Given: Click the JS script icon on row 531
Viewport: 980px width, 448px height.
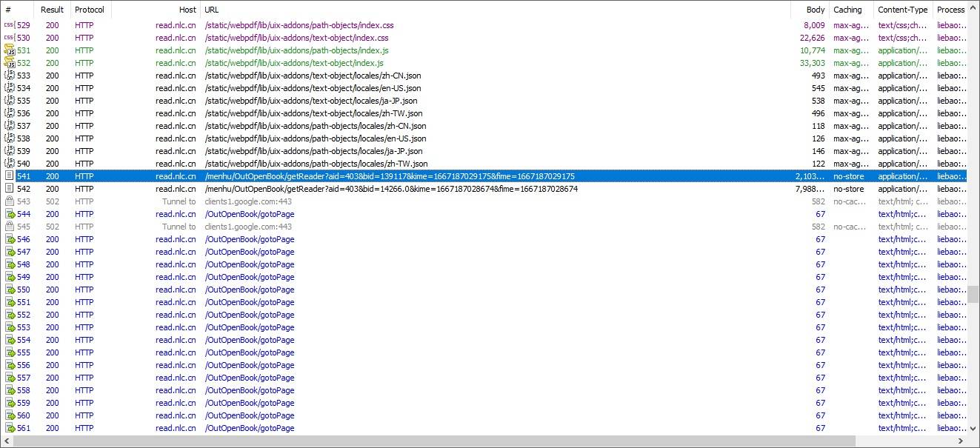Looking at the screenshot, I should click(x=9, y=50).
